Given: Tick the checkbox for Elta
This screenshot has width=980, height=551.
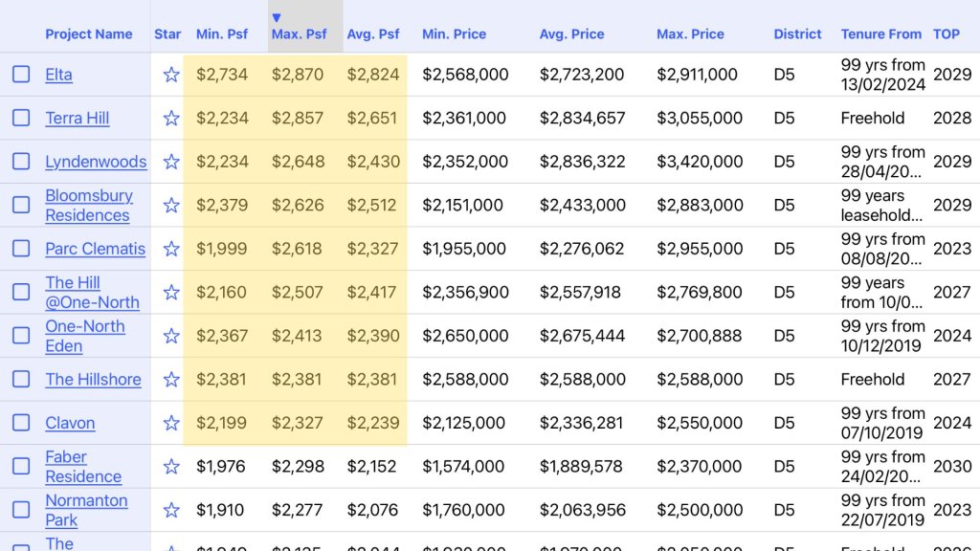Looking at the screenshot, I should pos(21,75).
